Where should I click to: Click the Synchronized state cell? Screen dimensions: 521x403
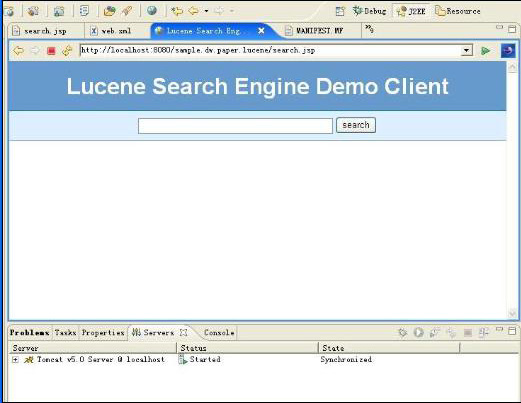click(x=346, y=360)
